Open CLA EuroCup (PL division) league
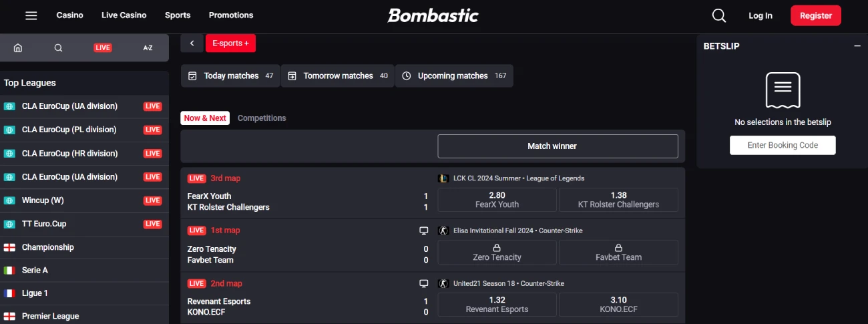868x324 pixels. coord(84,130)
